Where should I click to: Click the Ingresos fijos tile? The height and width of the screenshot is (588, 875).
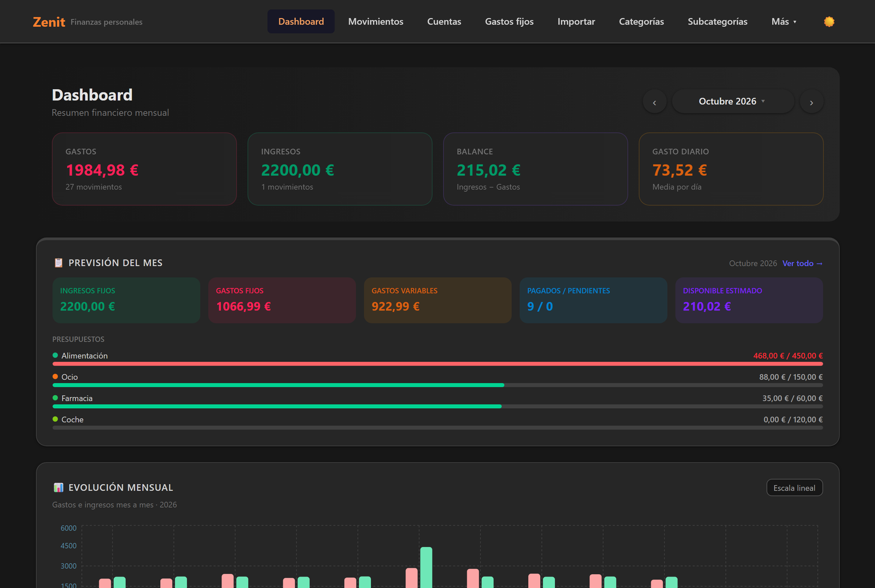click(x=126, y=300)
